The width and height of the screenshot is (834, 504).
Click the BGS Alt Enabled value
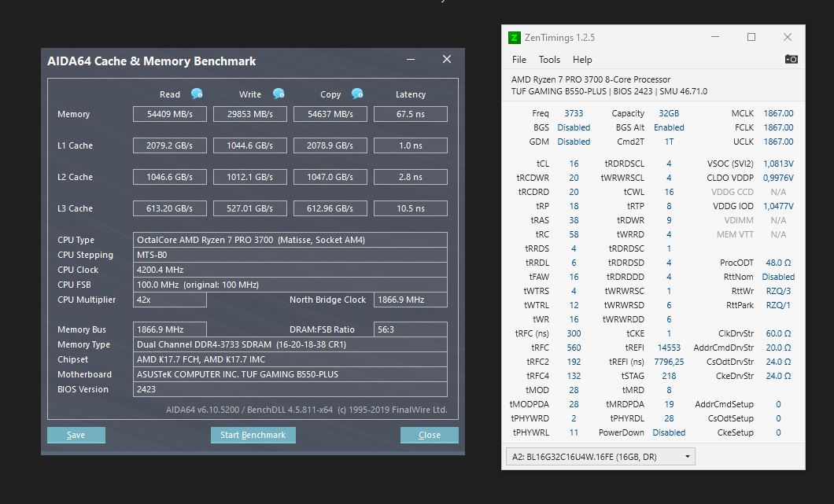tap(669, 127)
